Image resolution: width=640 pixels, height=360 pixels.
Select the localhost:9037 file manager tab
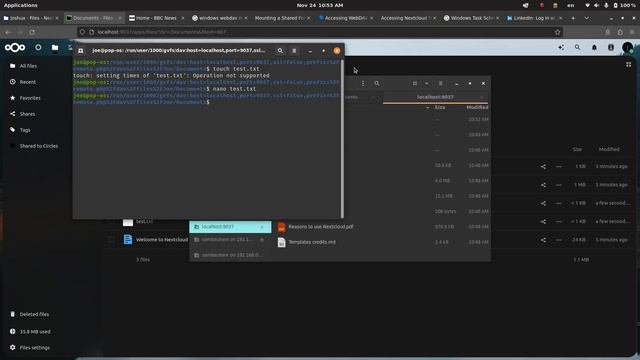435,97
